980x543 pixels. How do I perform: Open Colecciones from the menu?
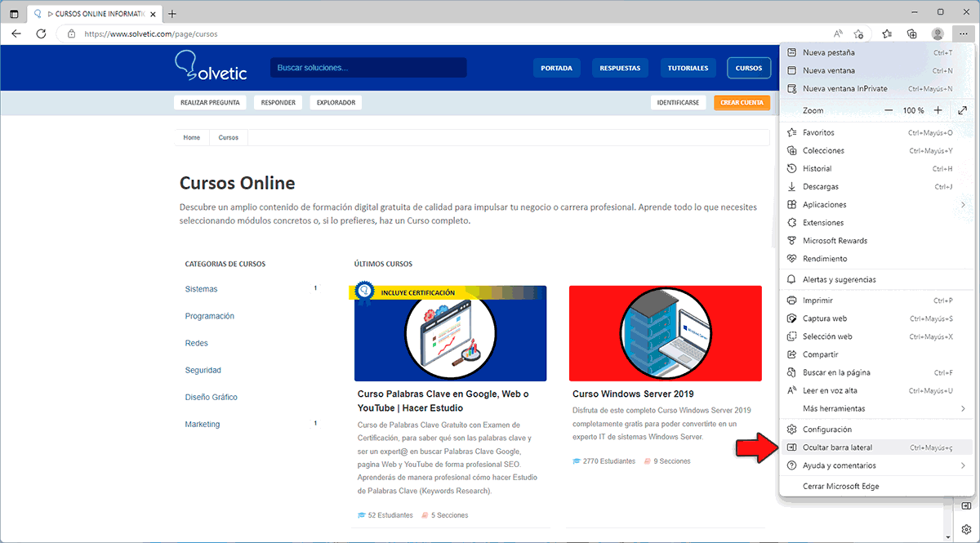pyautogui.click(x=876, y=150)
